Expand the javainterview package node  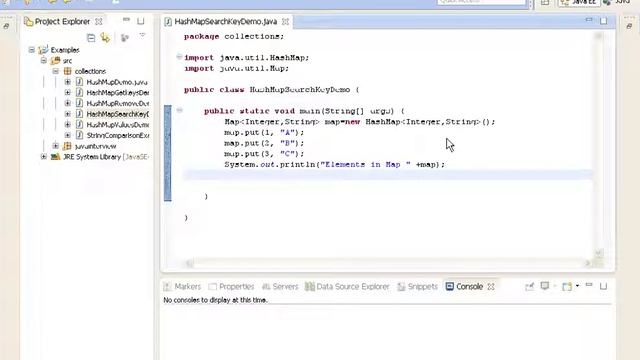coord(56,146)
